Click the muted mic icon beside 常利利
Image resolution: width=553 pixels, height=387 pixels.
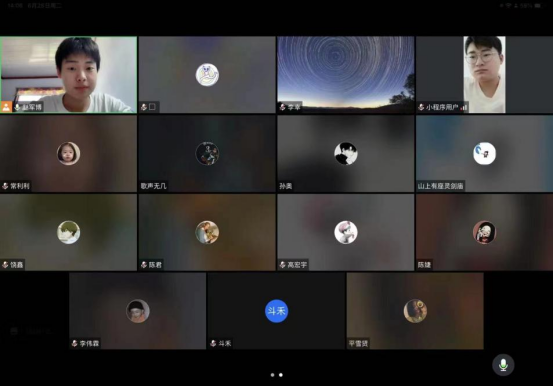pyautogui.click(x=5, y=186)
